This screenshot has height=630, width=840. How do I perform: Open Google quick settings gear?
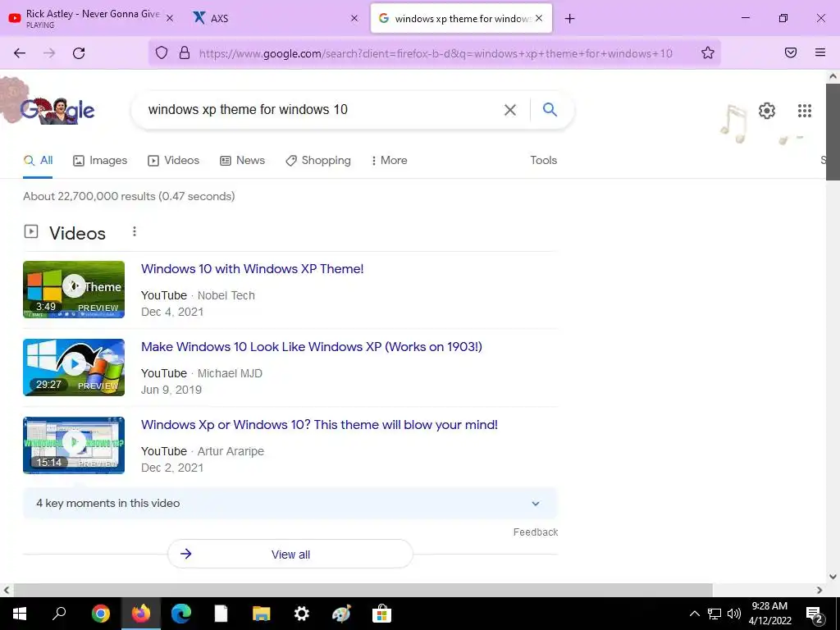pos(767,111)
